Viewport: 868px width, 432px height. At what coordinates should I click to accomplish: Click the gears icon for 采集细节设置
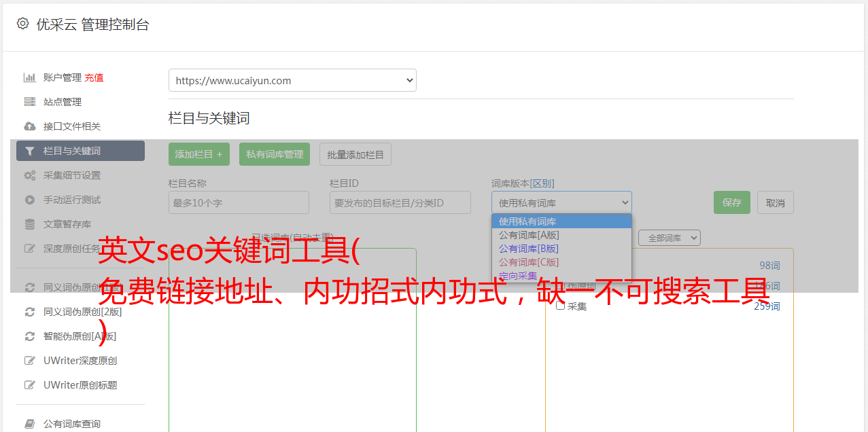click(29, 175)
